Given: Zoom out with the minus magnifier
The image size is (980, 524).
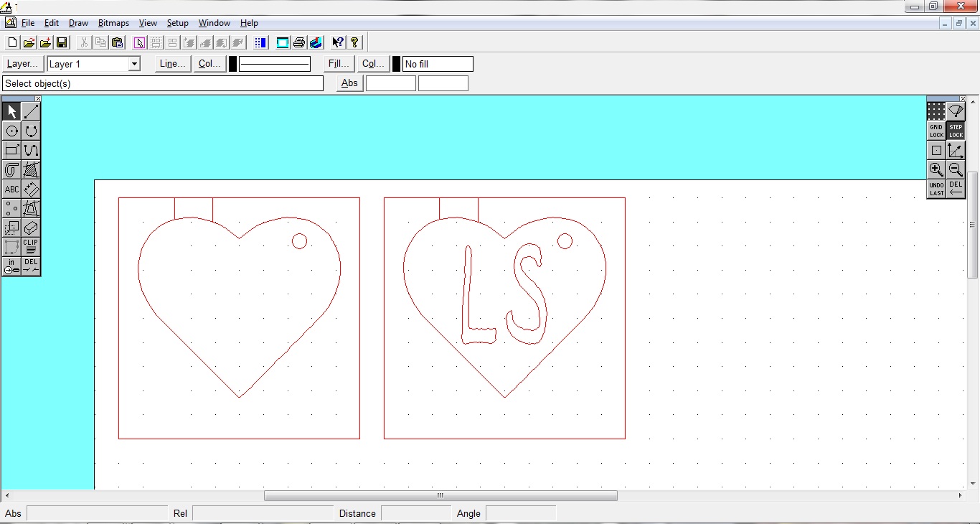Looking at the screenshot, I should (956, 169).
